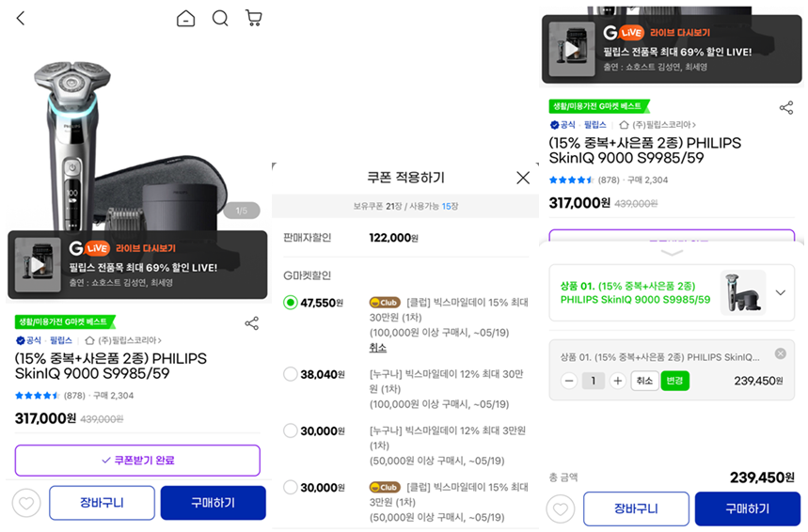The height and width of the screenshot is (532, 808).
Task: Click product thumbnail in 상품 01 option box
Action: (742, 292)
